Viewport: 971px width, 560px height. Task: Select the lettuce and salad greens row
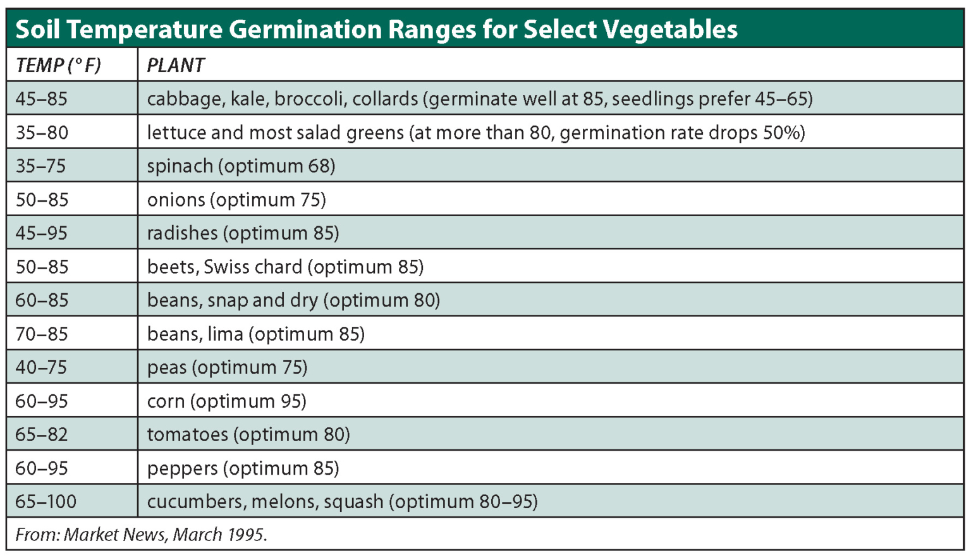475,133
